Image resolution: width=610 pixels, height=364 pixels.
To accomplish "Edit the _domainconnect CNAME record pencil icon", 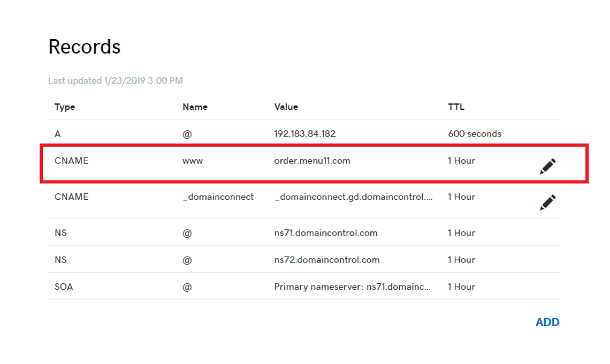I will coord(547,202).
